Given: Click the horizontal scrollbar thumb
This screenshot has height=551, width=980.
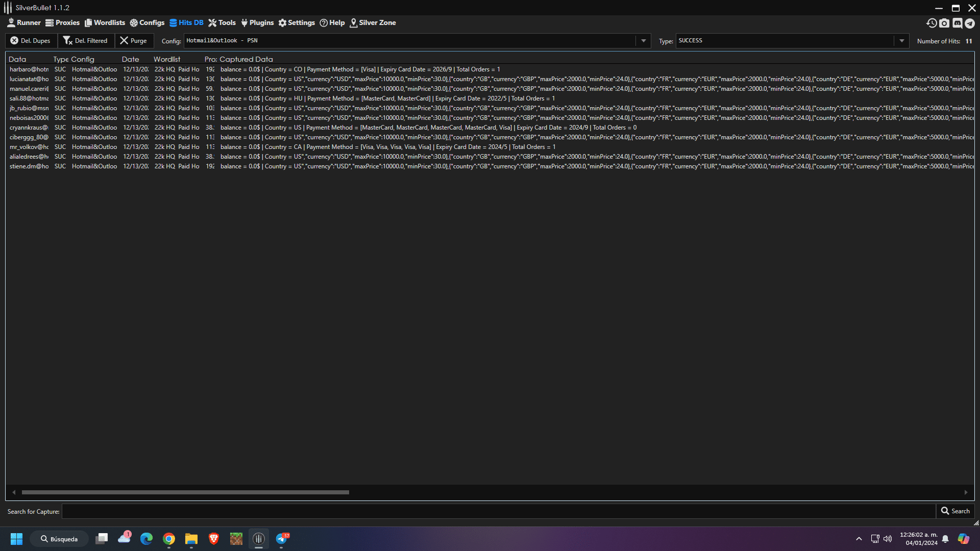Looking at the screenshot, I should (185, 492).
